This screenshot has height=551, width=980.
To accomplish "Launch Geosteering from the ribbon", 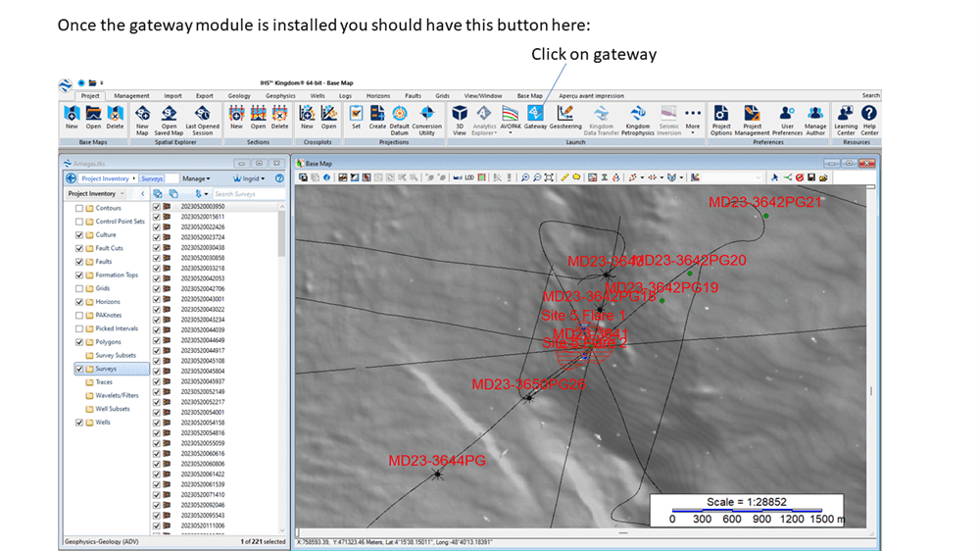I will pos(565,117).
